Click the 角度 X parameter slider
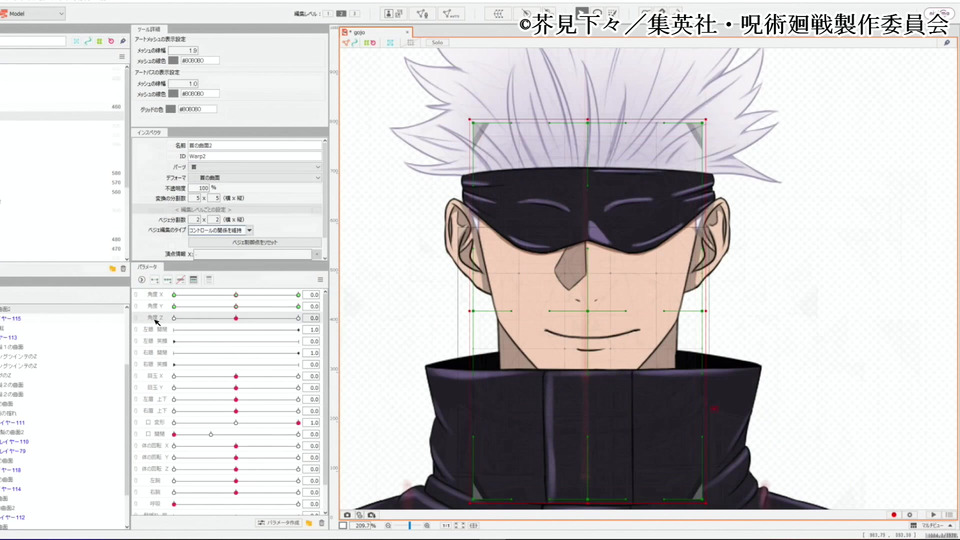The height and width of the screenshot is (540, 960). point(236,294)
